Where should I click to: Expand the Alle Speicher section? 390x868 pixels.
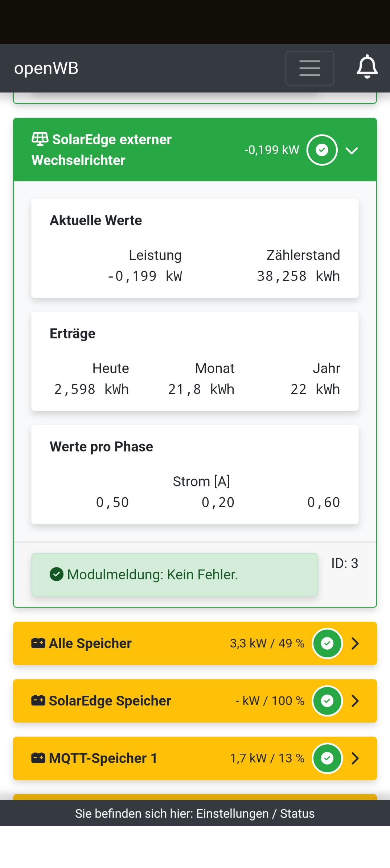[355, 643]
